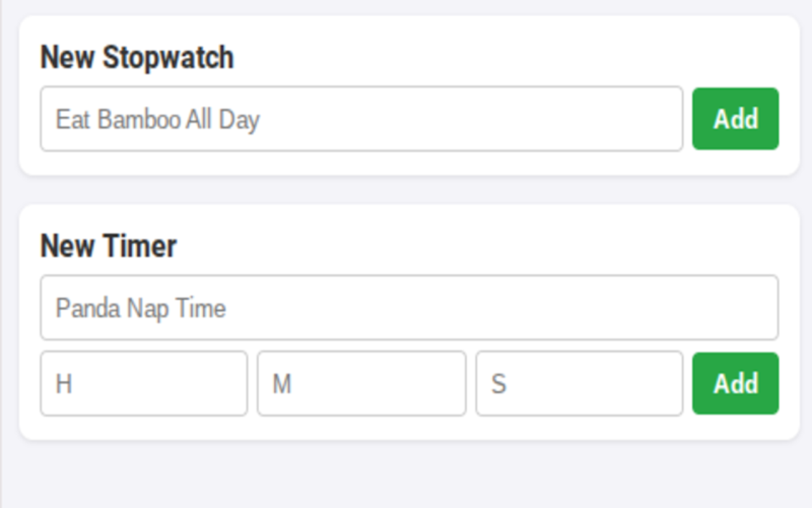Place cursor in the M minutes field
Viewport: 812px width, 508px height.
point(362,384)
